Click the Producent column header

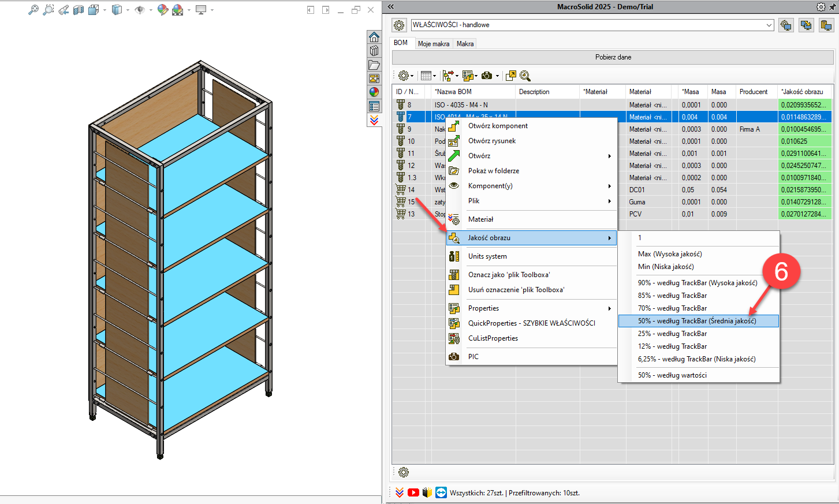756,92
